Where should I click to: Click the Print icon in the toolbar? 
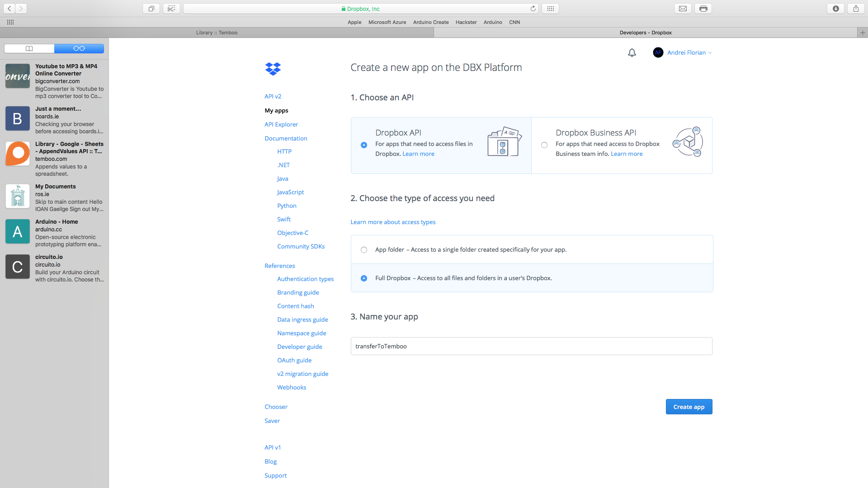tap(703, 8)
